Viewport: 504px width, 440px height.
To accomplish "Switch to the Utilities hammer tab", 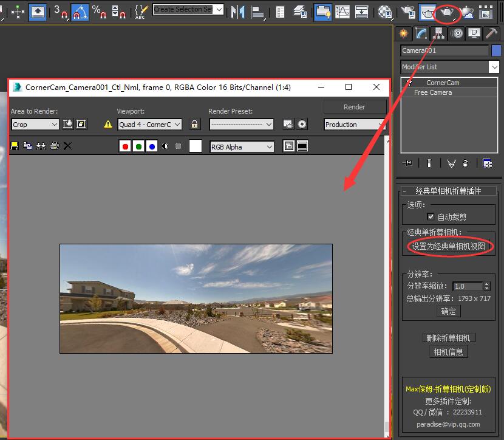I will [492, 33].
